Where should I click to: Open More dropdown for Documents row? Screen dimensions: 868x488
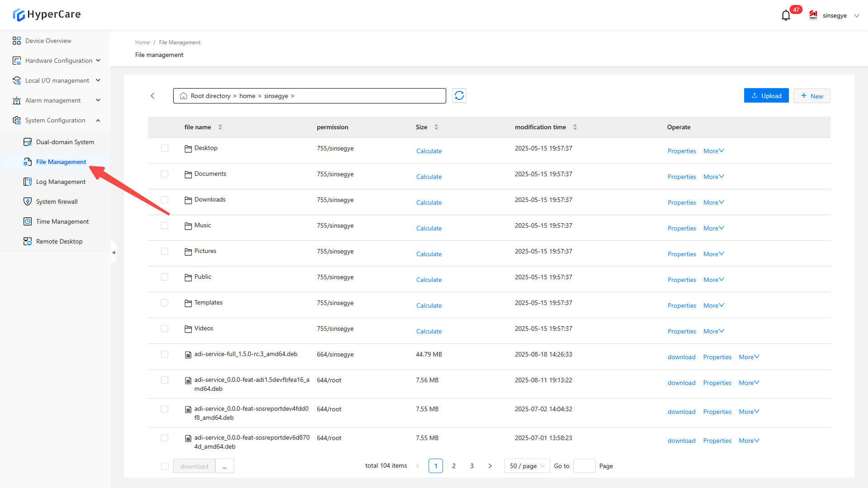713,177
